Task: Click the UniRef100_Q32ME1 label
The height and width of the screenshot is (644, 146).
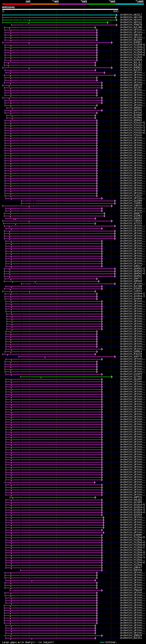Action: [x=131, y=216]
